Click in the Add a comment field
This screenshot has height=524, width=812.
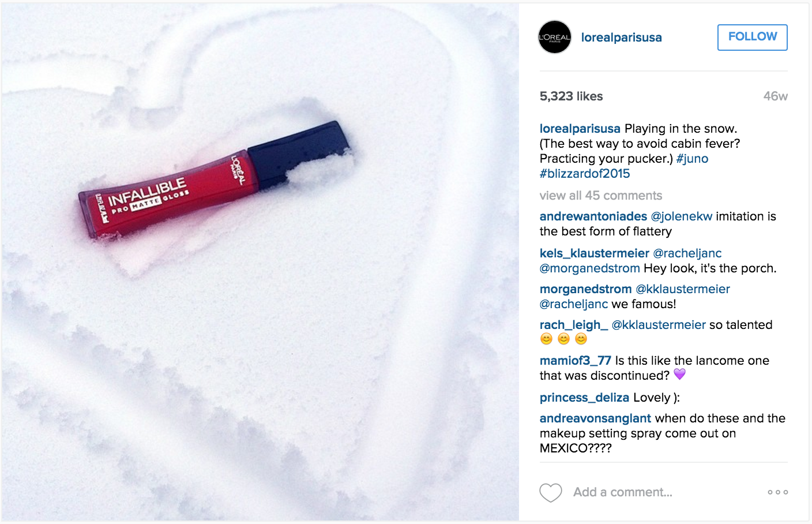(663, 492)
